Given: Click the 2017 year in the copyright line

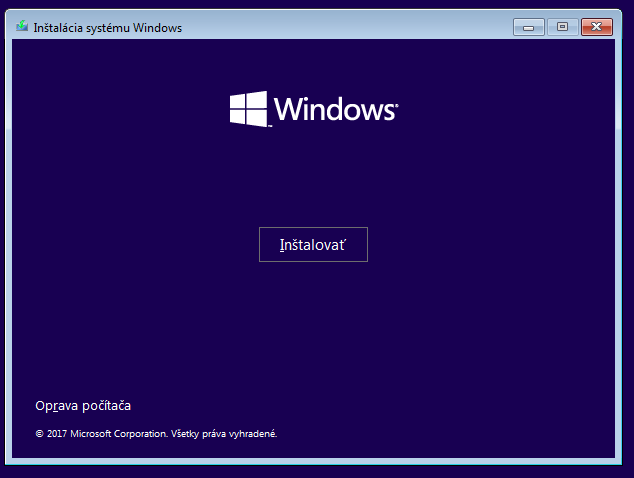Looking at the screenshot, I should (58, 434).
